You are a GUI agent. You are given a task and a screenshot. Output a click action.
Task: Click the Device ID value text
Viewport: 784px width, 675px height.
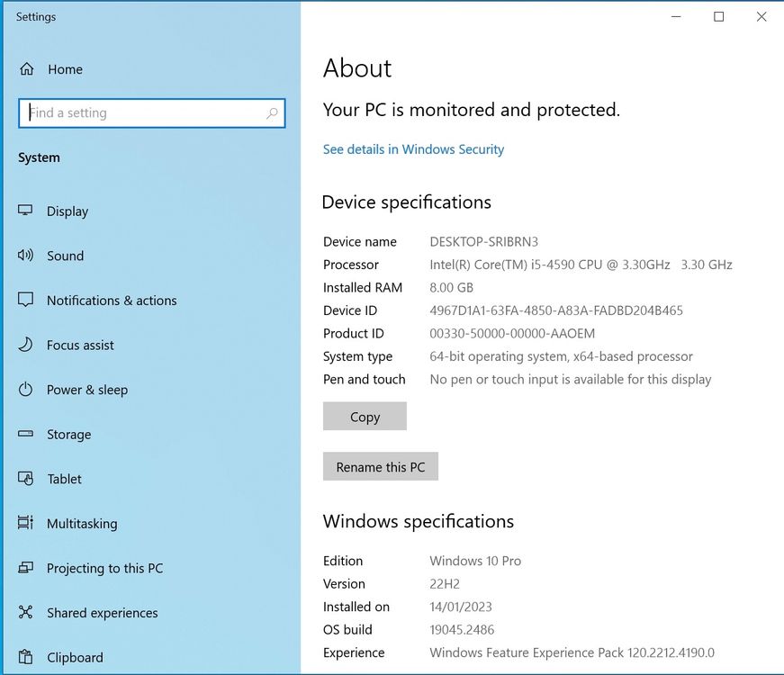555,310
